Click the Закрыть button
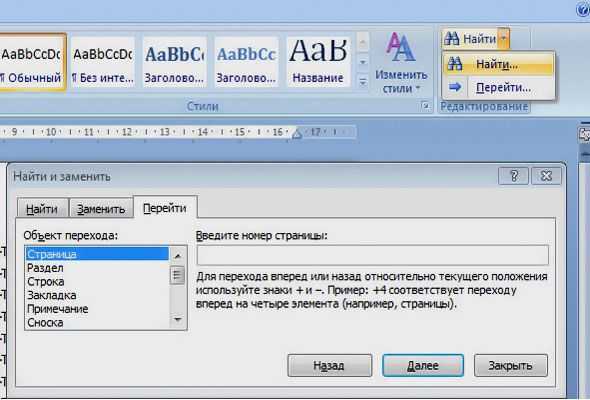 511,365
